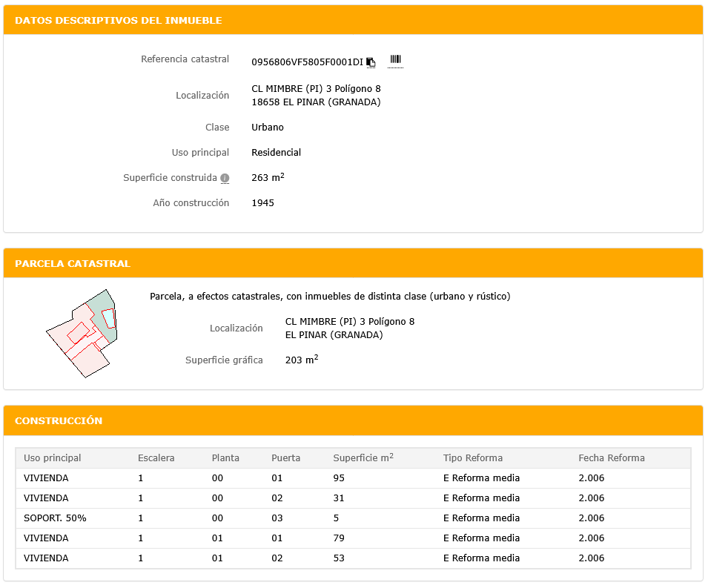
Task: Sort table by Uso principal column
Action: [53, 458]
